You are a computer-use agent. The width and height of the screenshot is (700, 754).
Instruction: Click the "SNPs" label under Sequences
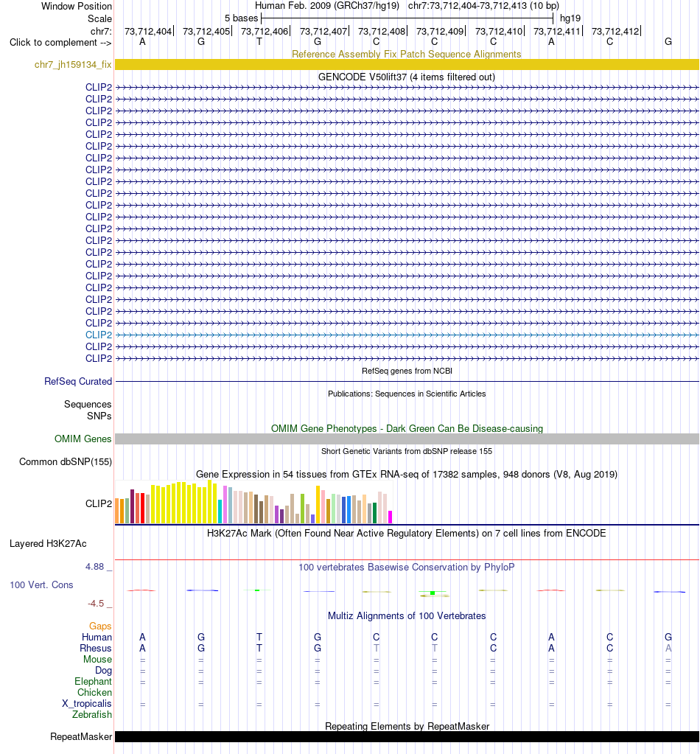point(99,416)
